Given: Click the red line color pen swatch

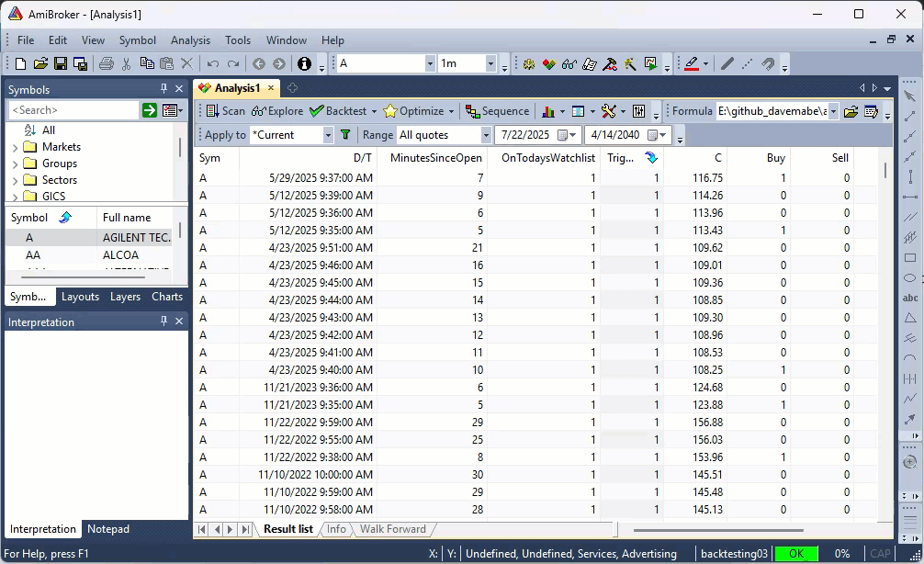Looking at the screenshot, I should pyautogui.click(x=691, y=63).
